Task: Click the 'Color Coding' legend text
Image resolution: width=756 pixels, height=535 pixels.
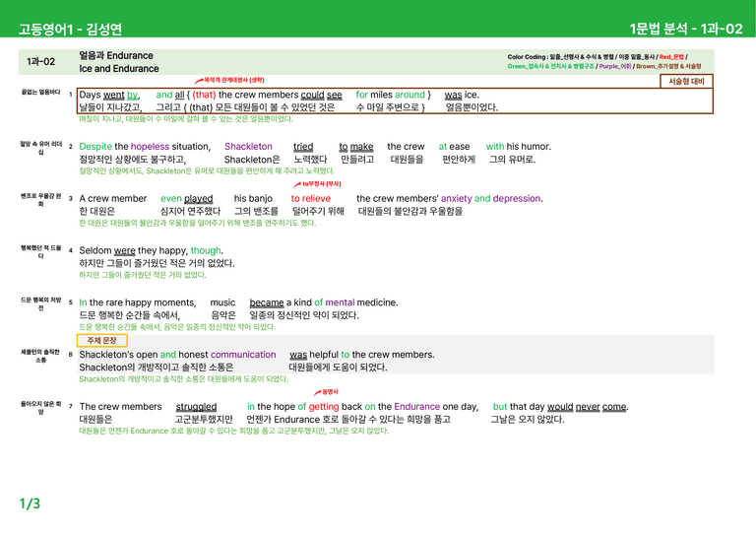Action: (x=604, y=61)
